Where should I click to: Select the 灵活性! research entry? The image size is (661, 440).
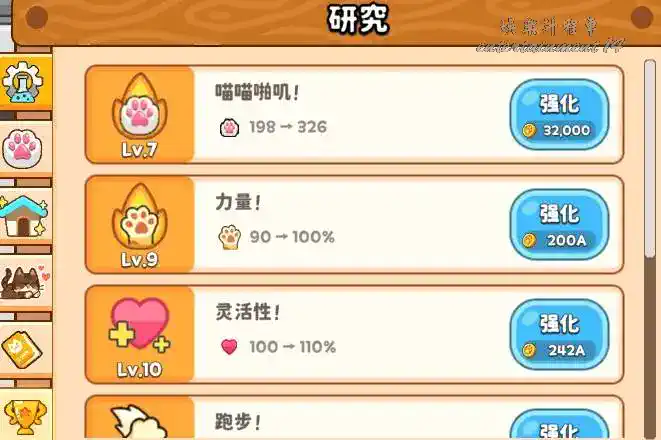coord(354,334)
